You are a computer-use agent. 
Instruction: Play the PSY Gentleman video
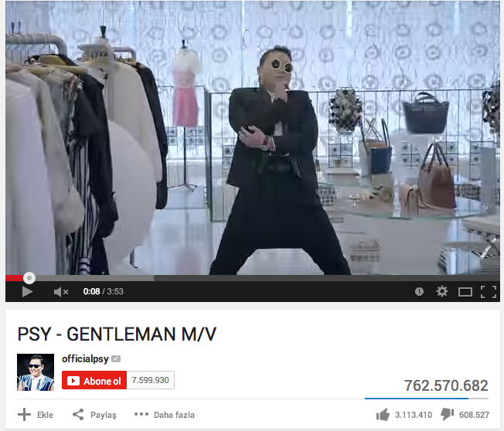point(27,292)
